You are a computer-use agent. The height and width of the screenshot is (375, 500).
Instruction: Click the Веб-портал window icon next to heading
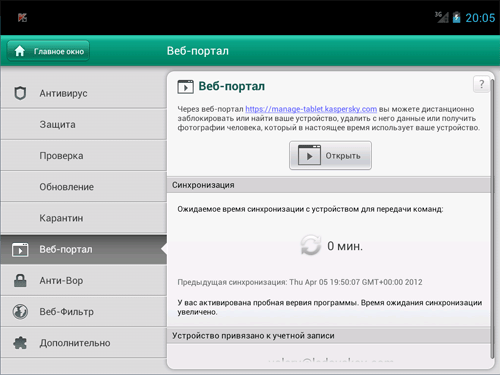tap(185, 87)
